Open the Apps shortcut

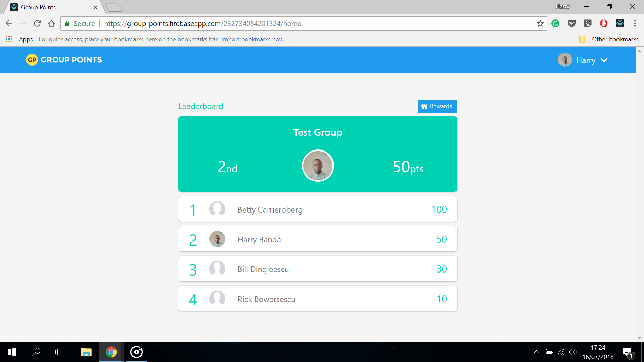(x=19, y=39)
